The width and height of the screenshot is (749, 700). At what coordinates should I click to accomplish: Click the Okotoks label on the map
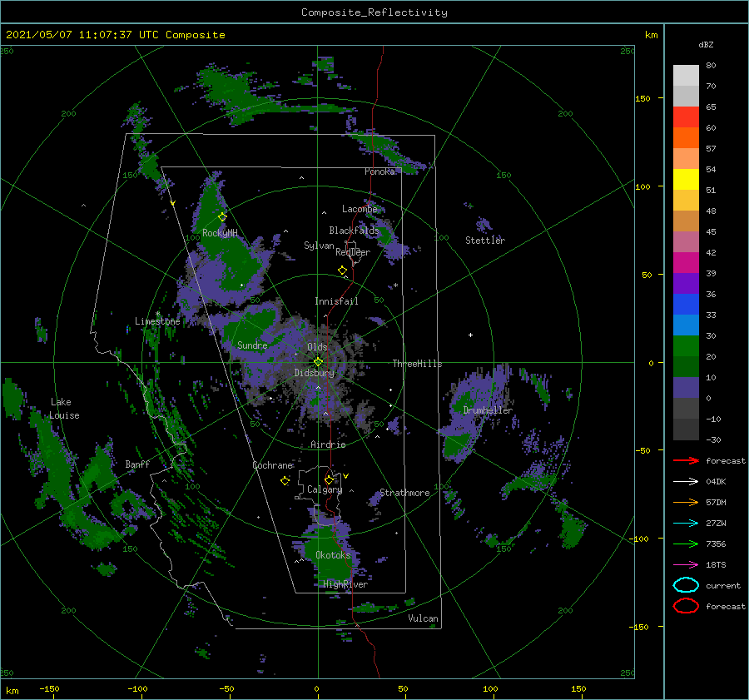coord(334,554)
